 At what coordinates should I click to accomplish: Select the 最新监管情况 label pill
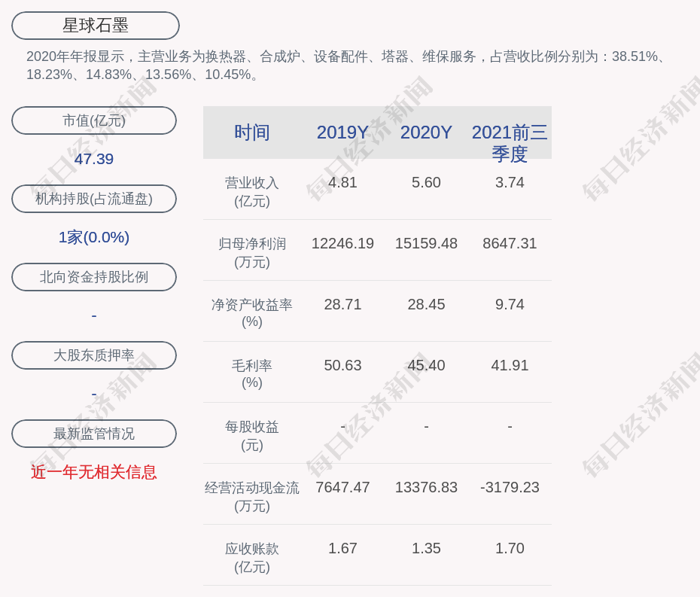coord(94,434)
